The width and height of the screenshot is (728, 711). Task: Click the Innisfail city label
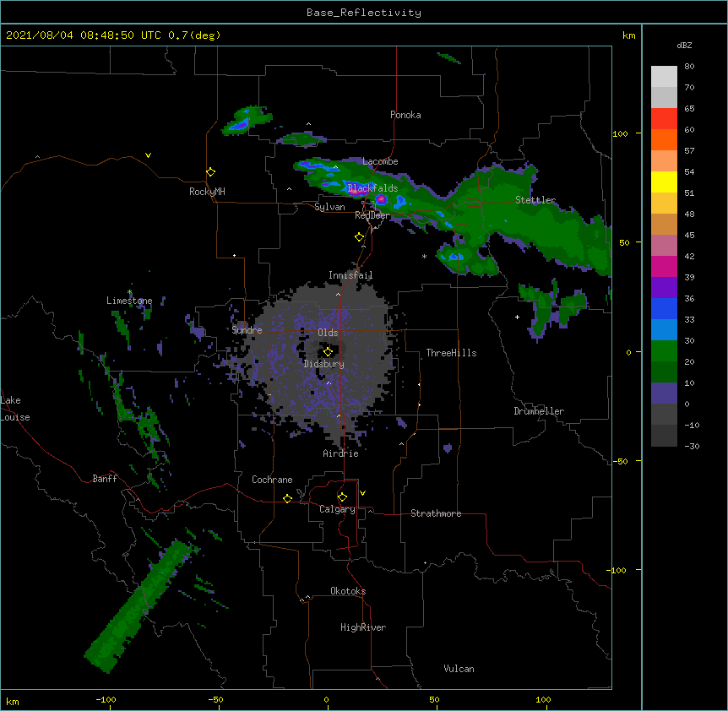point(350,275)
